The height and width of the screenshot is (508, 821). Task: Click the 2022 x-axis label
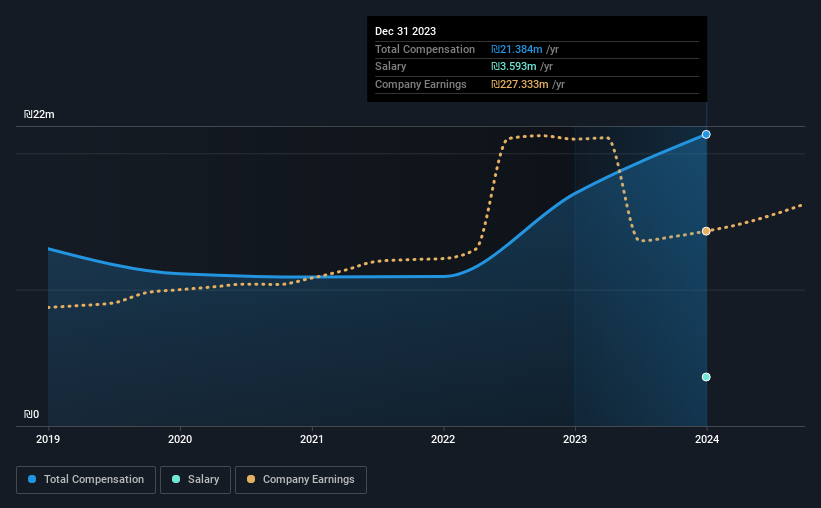(443, 439)
